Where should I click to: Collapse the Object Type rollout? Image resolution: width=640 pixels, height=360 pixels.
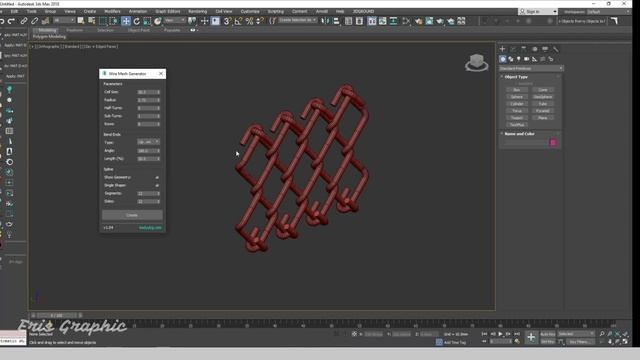pyautogui.click(x=516, y=77)
